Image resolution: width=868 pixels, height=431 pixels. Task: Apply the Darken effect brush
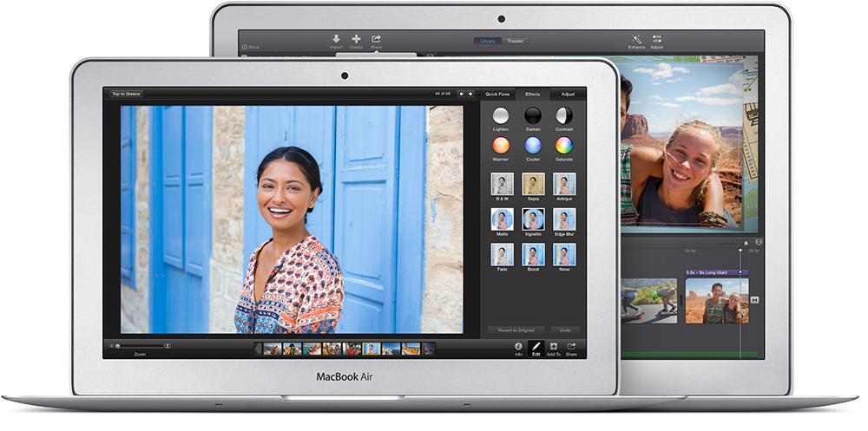coord(533,115)
